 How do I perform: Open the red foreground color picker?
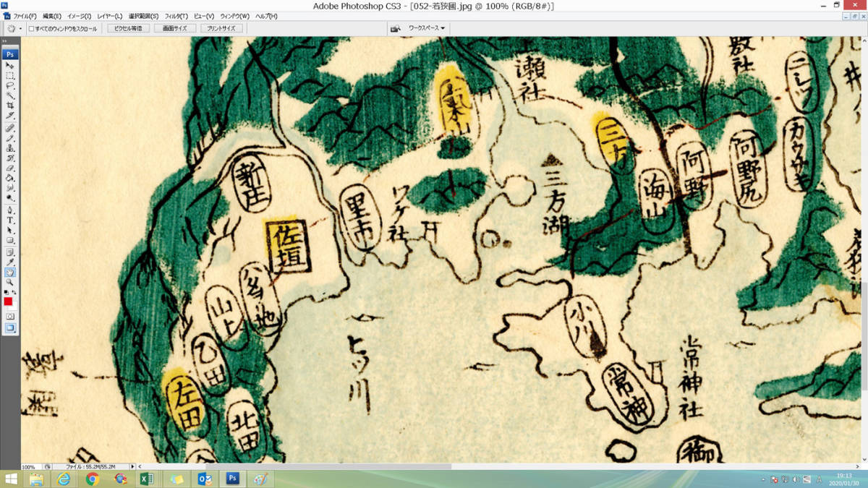(x=8, y=301)
